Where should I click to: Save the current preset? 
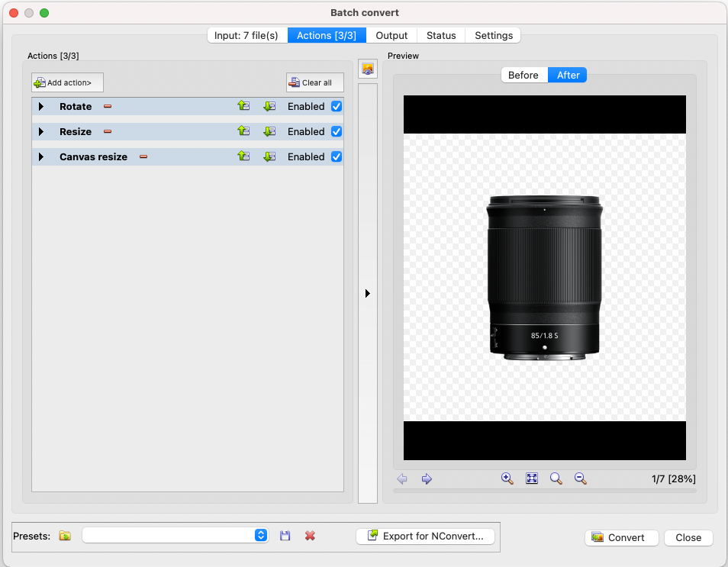click(x=285, y=536)
